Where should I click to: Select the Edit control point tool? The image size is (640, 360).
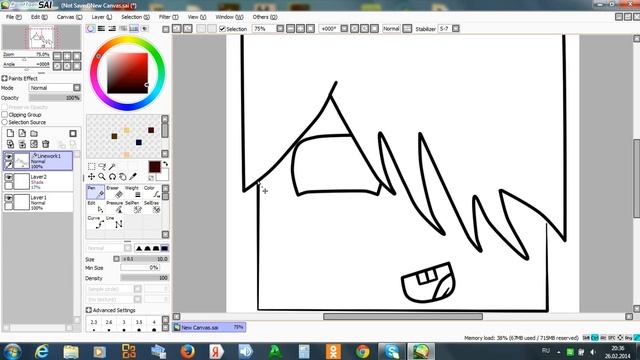pyautogui.click(x=96, y=207)
